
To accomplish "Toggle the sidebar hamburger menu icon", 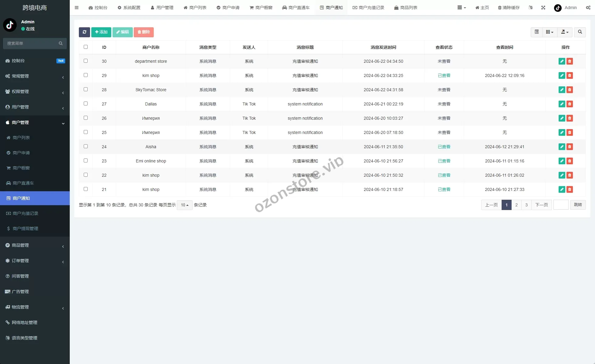I will point(77,8).
